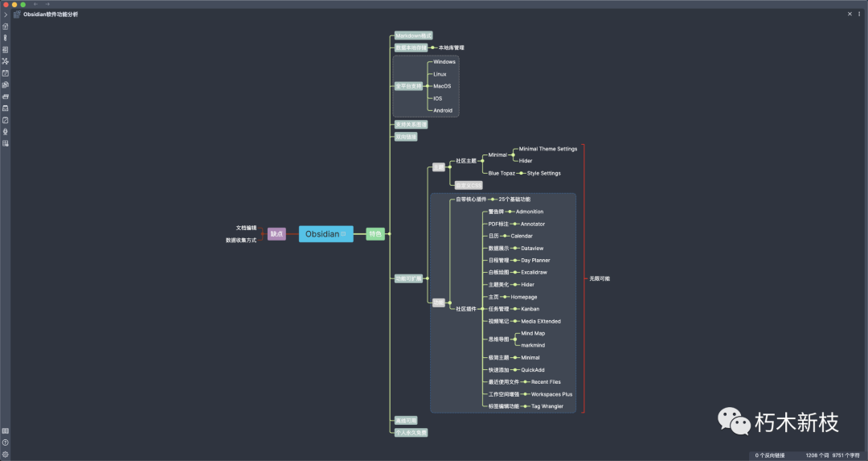Click the storefront-shaped ribbon icon

6,108
